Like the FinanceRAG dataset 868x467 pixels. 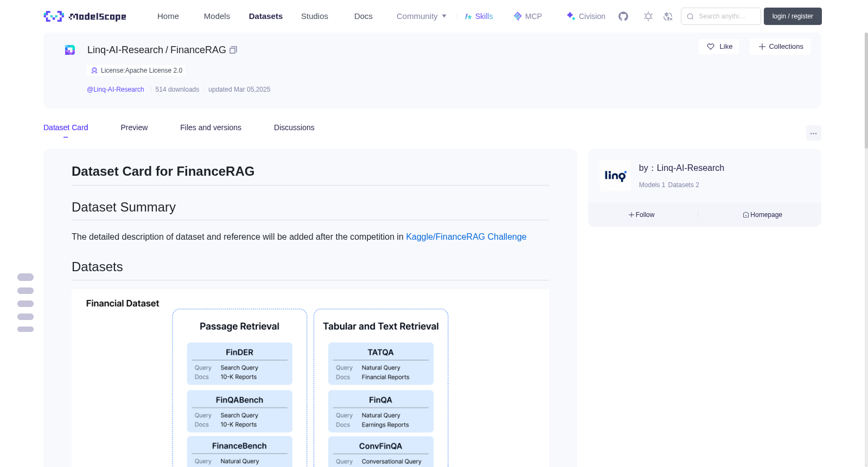tap(719, 47)
